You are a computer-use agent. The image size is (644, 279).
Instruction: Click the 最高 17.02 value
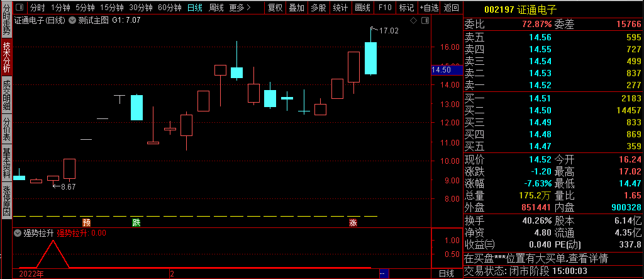[630, 171]
